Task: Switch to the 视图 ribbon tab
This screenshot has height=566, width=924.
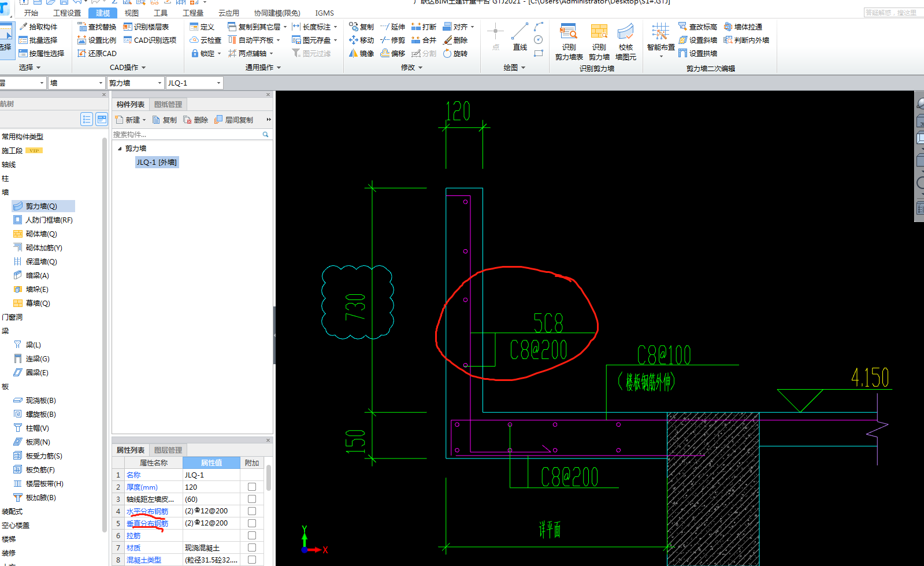Action: pos(132,13)
